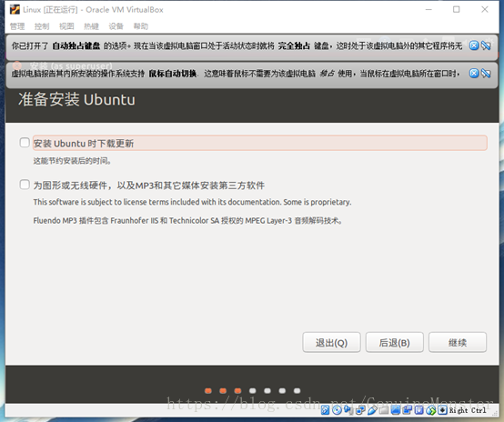Click the optical disc status icon
This screenshot has width=504, height=422.
click(337, 410)
